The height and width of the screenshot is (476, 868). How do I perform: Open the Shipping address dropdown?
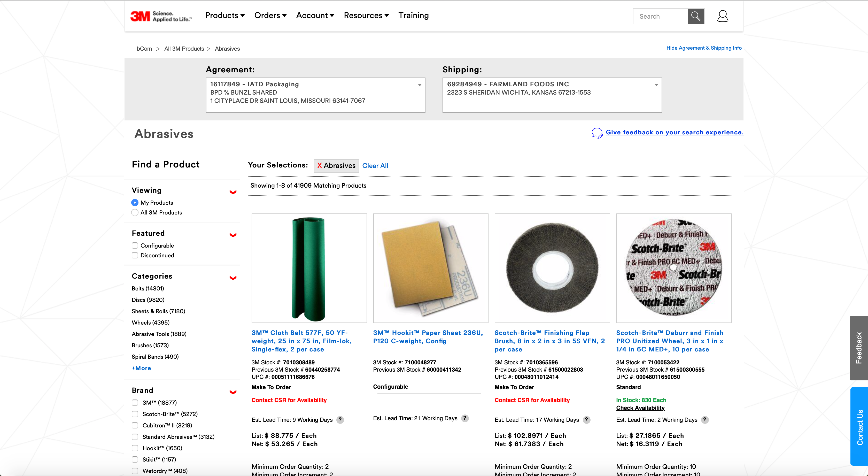coord(552,95)
